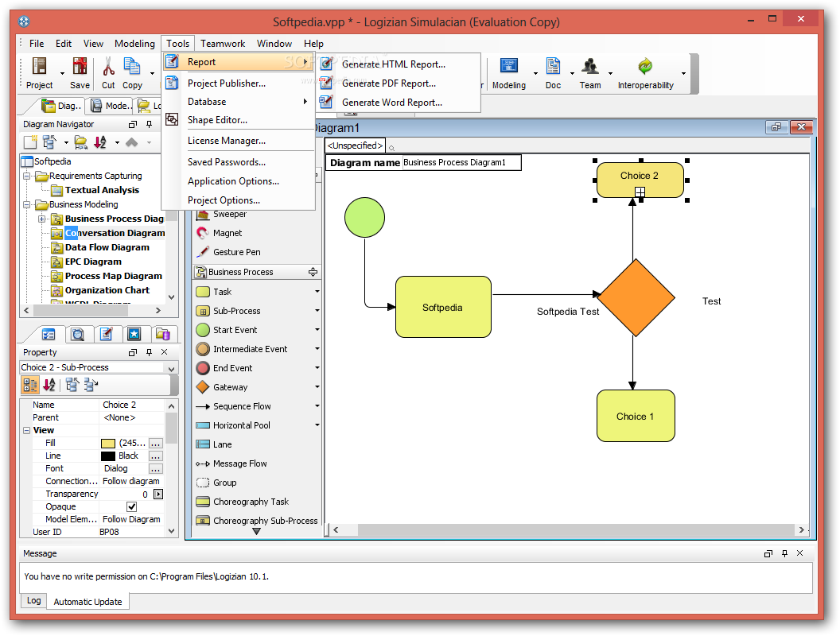Image resolution: width=840 pixels, height=636 pixels.
Task: Switch to the Automatic Update tab
Action: [87, 602]
